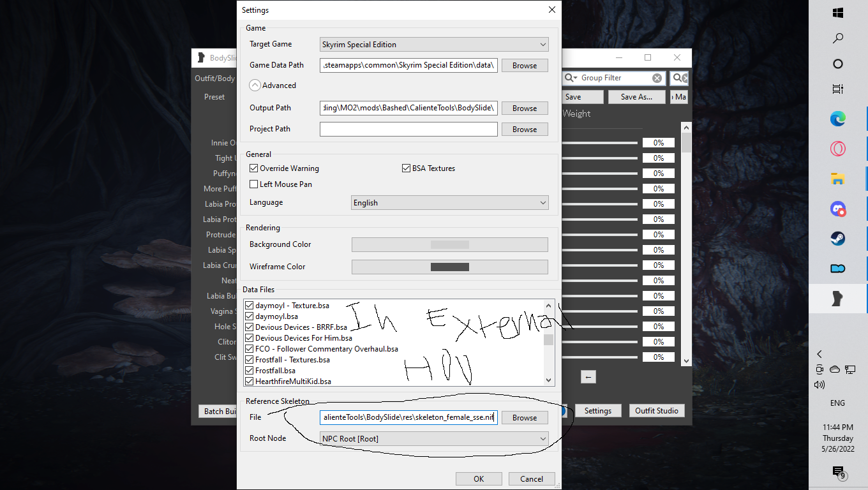Collapse the Advanced section
The image size is (868, 490).
[255, 85]
